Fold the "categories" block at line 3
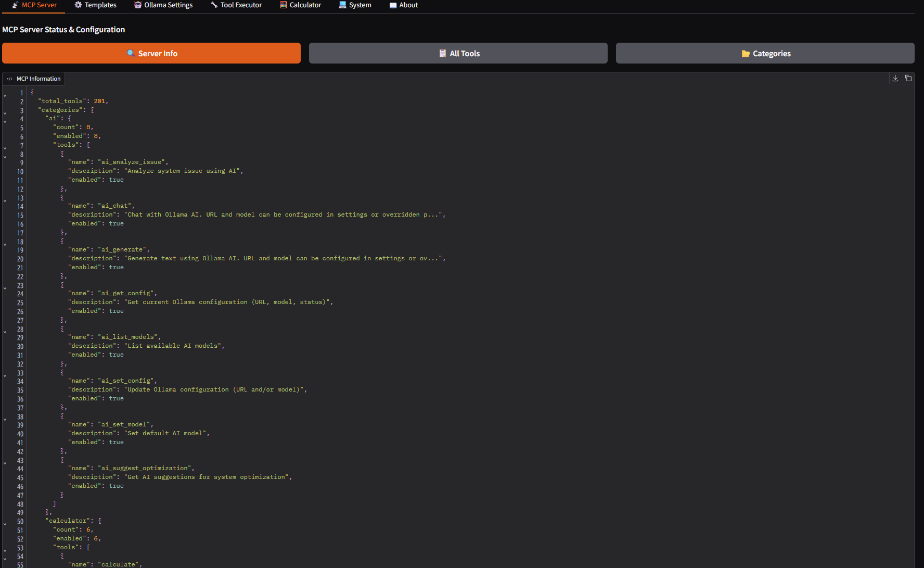The height and width of the screenshot is (568, 924). coord(5,113)
